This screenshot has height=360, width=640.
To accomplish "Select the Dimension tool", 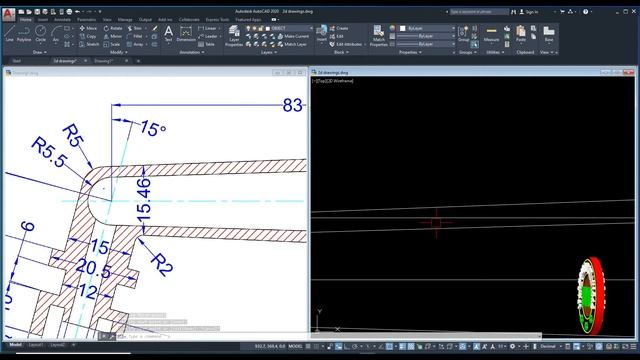I will [x=186, y=33].
